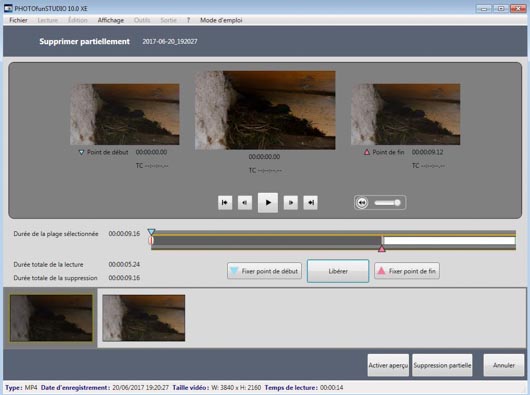Step back one frame
The image size is (530, 395).
pyautogui.click(x=244, y=202)
